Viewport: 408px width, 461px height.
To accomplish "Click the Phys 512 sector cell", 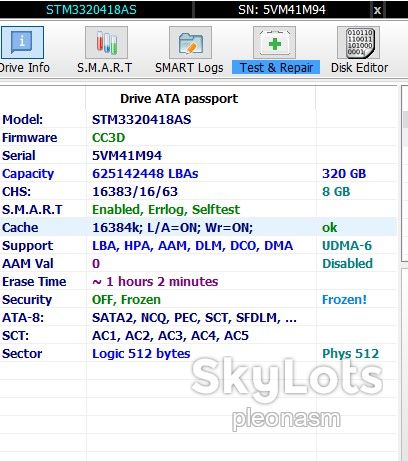I will pyautogui.click(x=351, y=354).
